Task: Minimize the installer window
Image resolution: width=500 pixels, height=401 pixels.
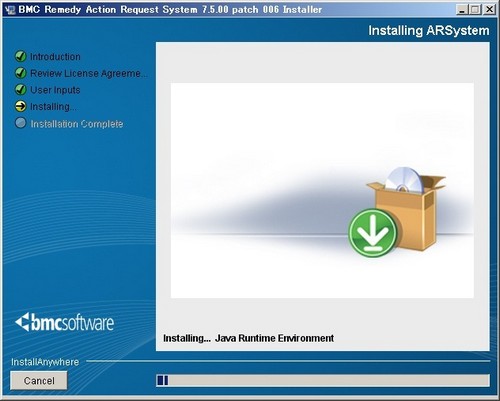Action: coord(462,9)
